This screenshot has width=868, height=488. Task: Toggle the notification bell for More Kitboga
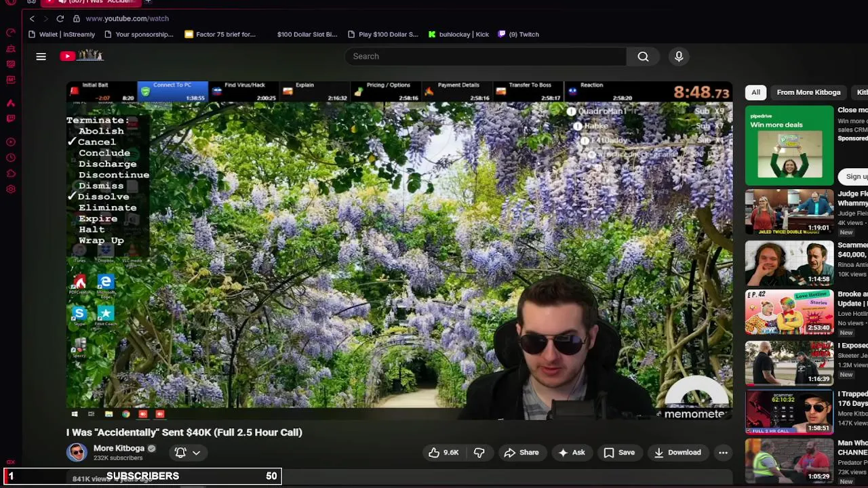tap(180, 453)
